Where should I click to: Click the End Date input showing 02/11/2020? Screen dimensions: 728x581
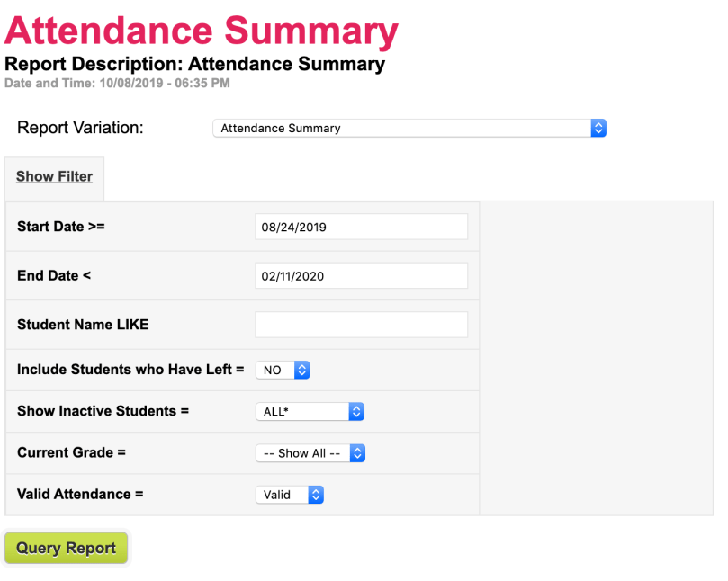361,275
